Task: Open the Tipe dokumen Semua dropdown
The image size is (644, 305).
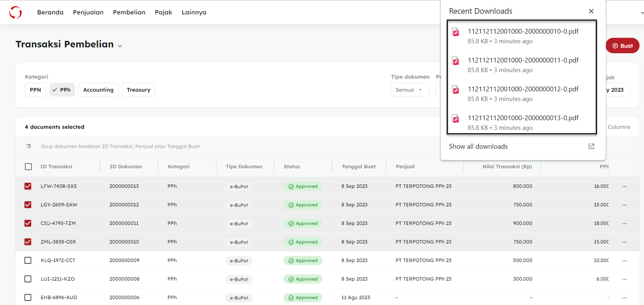Action: pyautogui.click(x=410, y=90)
